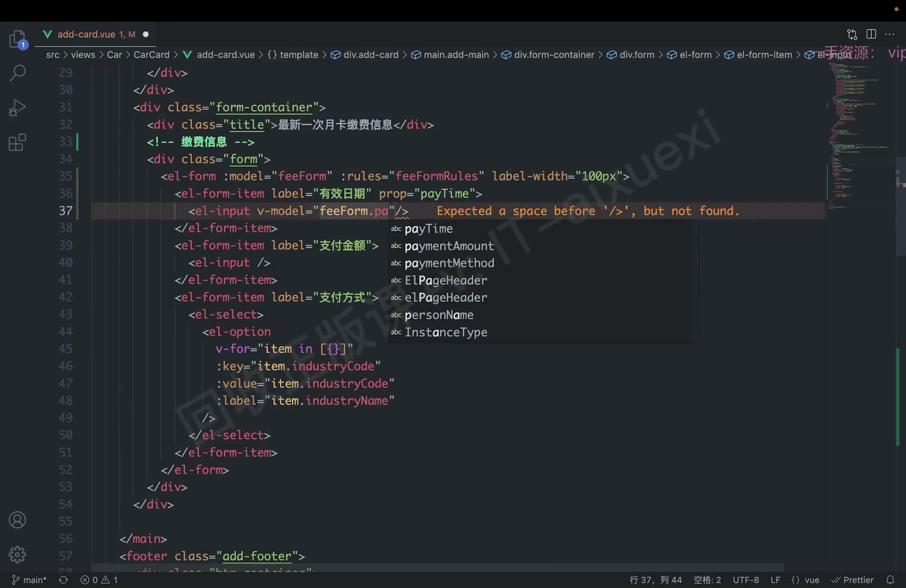Choose paymentAmount suggestion

543,246
